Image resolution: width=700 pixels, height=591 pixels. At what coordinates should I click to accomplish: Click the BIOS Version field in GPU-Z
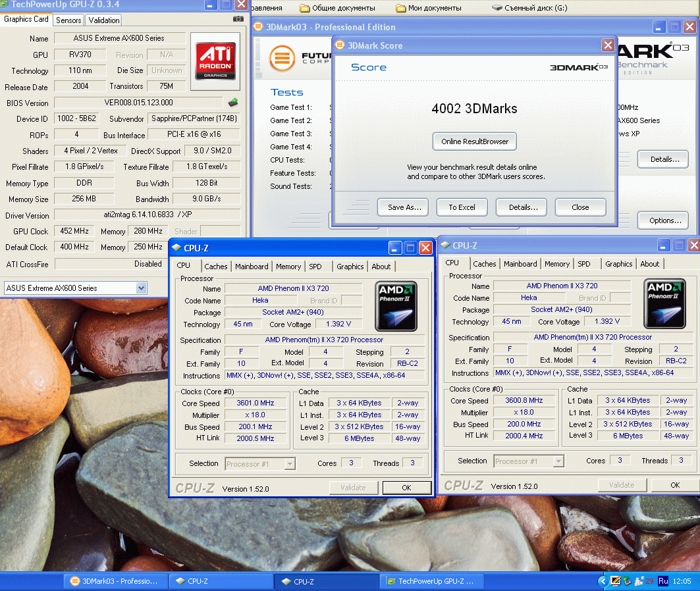(138, 103)
